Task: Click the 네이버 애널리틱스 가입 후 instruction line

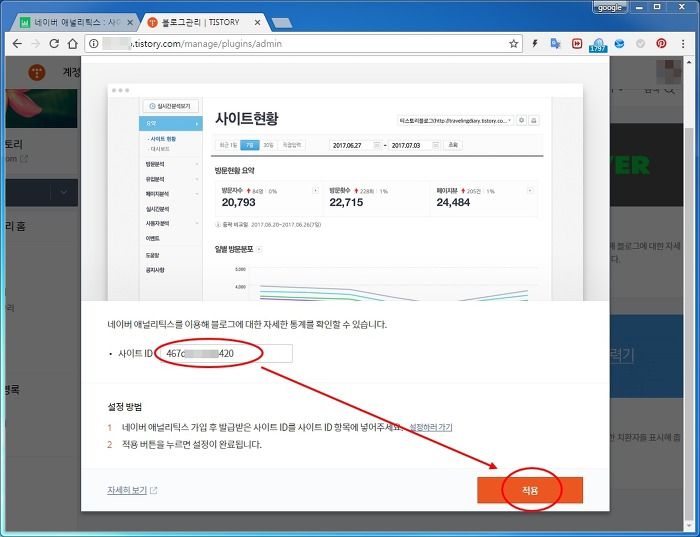Action: [262, 427]
